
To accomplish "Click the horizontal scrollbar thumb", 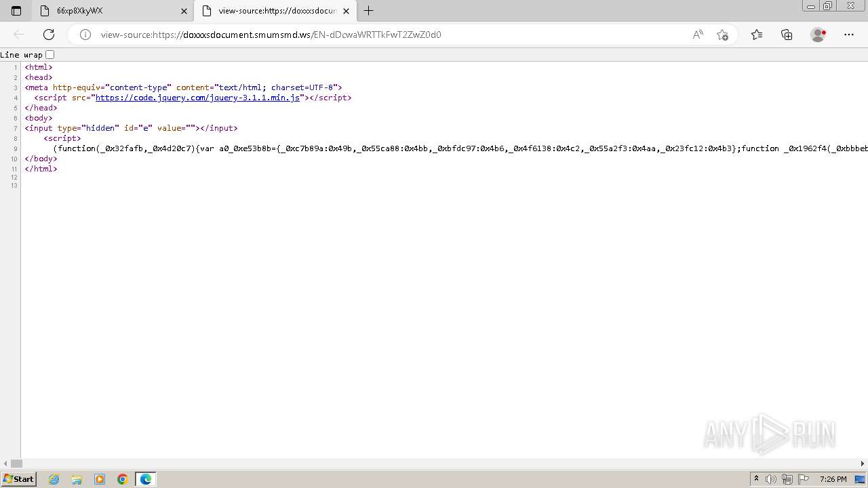I will (x=16, y=464).
